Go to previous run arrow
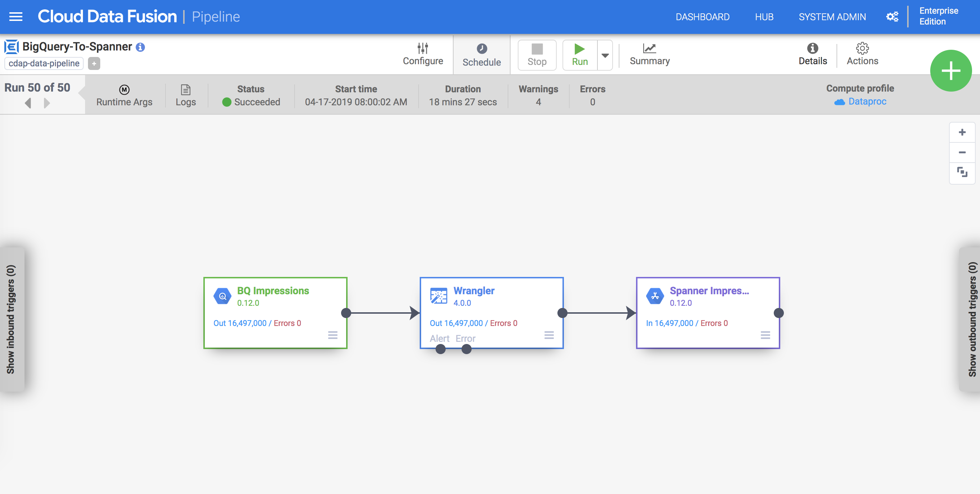This screenshot has height=494, width=980. tap(28, 103)
